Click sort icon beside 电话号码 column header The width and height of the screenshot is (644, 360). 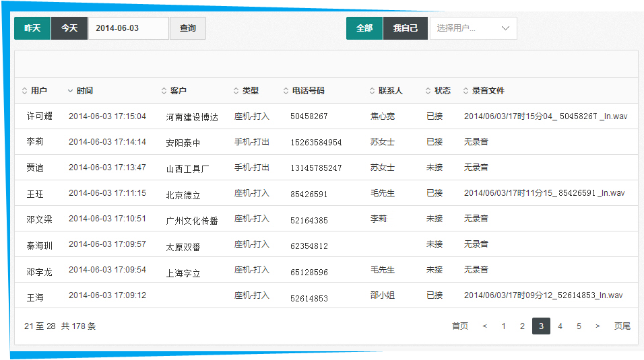[x=286, y=91]
